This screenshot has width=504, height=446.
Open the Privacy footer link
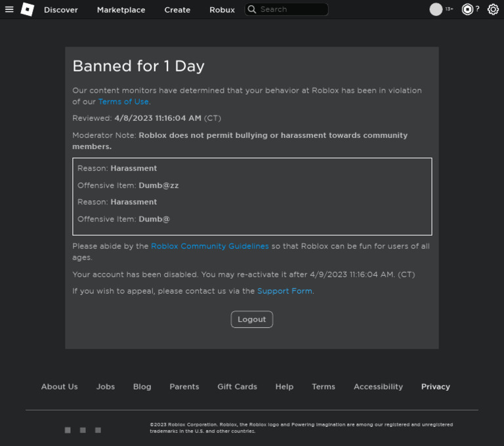click(x=436, y=386)
